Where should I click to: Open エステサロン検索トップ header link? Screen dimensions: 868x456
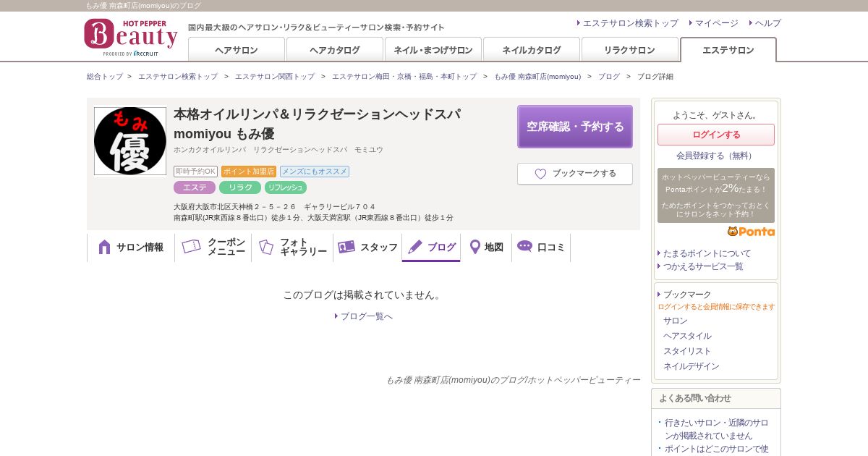pos(631,23)
